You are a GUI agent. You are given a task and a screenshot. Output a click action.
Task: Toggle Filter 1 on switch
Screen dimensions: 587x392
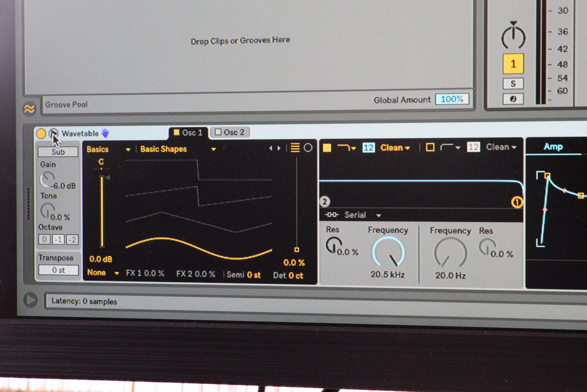[327, 148]
